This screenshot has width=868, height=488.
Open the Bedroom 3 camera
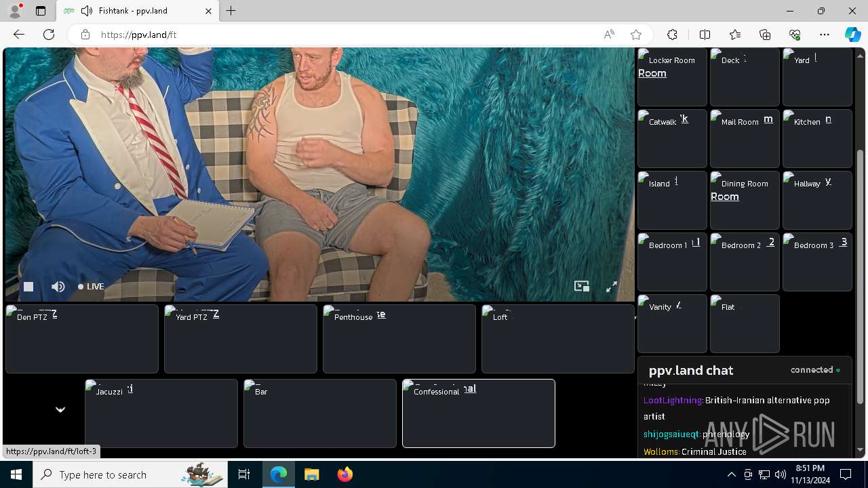[817, 262]
